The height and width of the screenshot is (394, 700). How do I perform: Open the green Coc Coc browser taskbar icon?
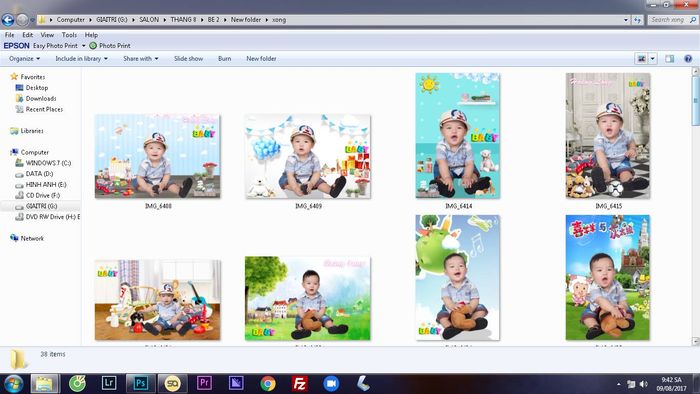(x=77, y=383)
